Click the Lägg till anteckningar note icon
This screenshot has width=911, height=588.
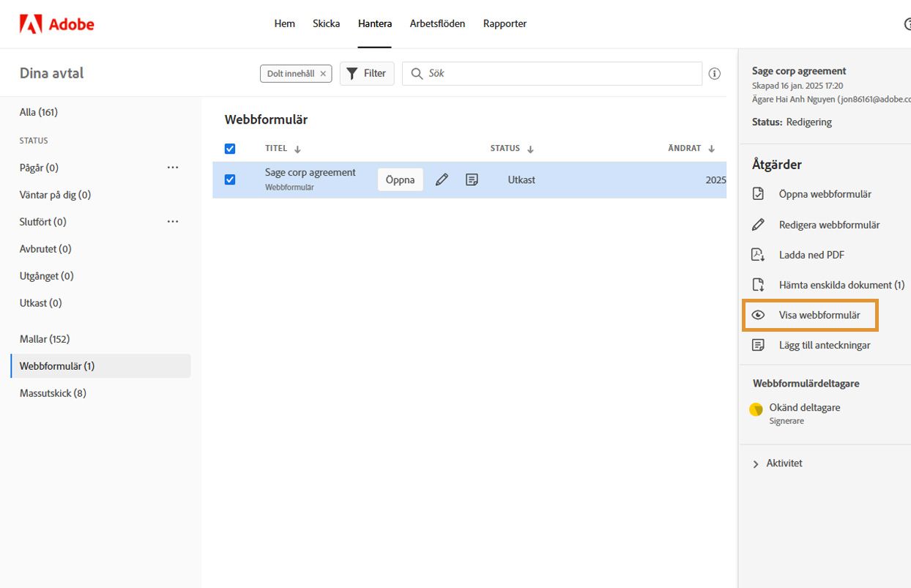[x=758, y=345]
